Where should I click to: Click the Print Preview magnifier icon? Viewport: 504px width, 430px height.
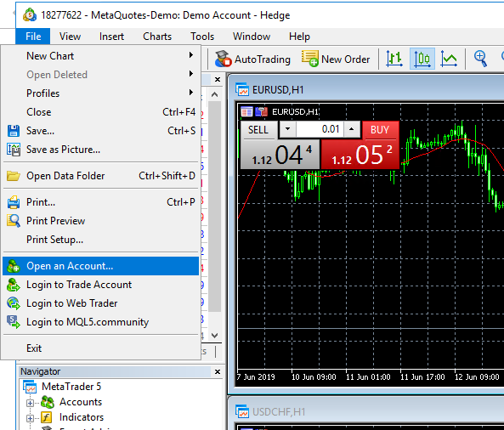(x=14, y=221)
